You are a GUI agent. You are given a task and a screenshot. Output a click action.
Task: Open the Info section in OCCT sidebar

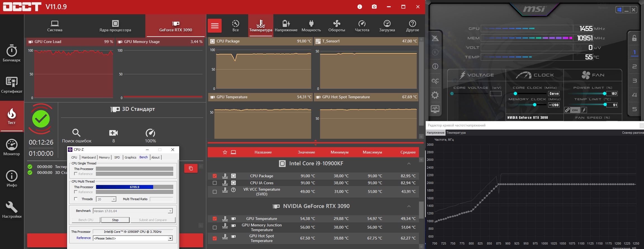pos(12,179)
